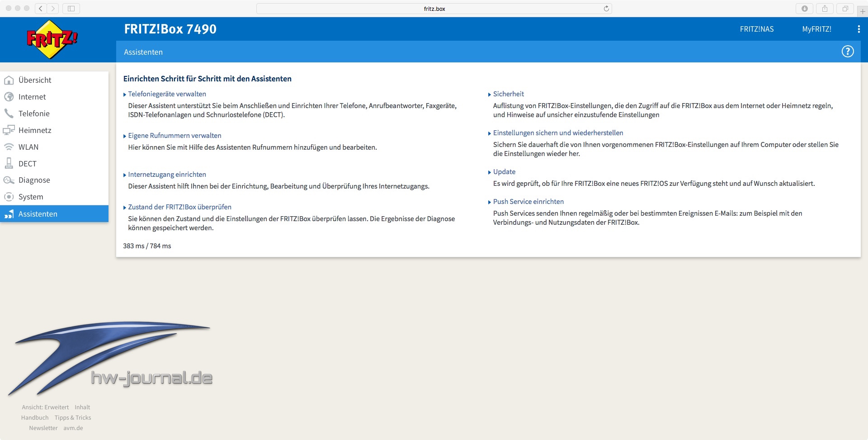Open the Übersicht menu item
Image resolution: width=868 pixels, height=440 pixels.
(x=54, y=80)
